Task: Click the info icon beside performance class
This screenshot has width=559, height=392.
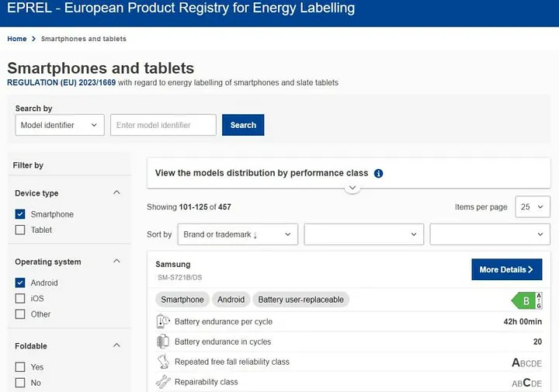Action: [378, 173]
